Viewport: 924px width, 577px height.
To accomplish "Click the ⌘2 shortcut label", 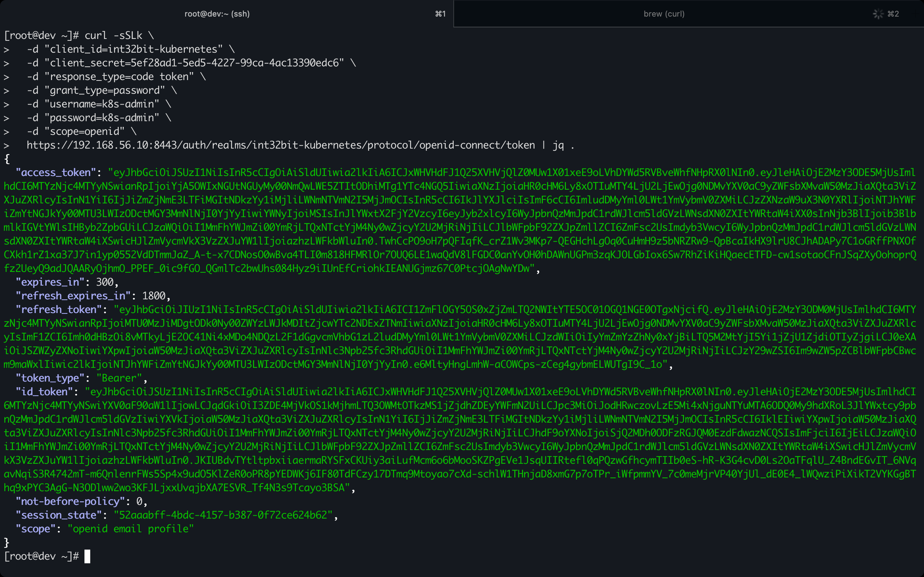I will tap(893, 14).
